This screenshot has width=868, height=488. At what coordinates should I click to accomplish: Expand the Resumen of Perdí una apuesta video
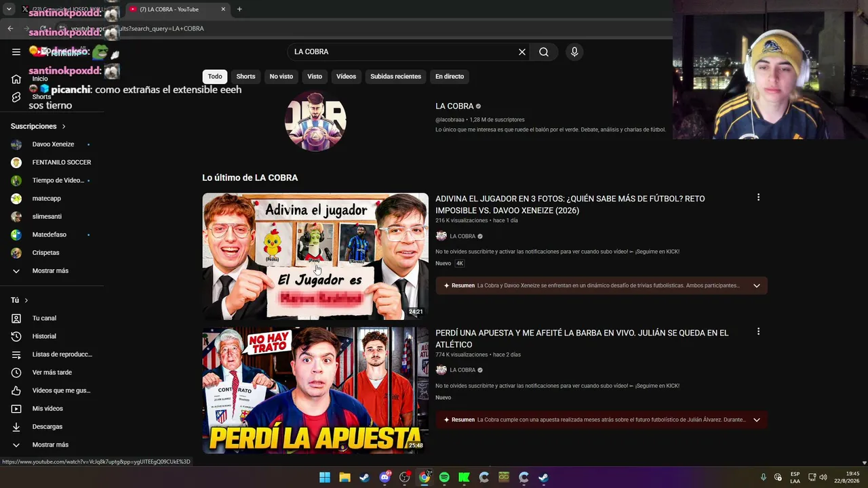[x=757, y=420]
